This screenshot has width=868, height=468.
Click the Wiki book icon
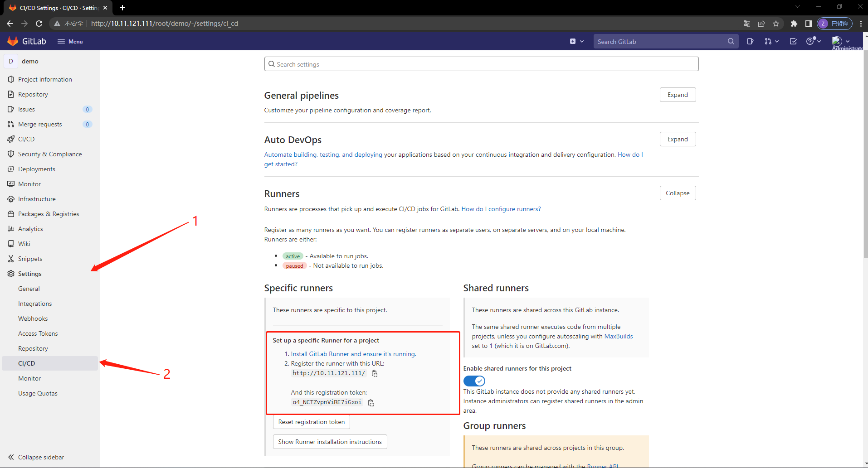coord(11,244)
